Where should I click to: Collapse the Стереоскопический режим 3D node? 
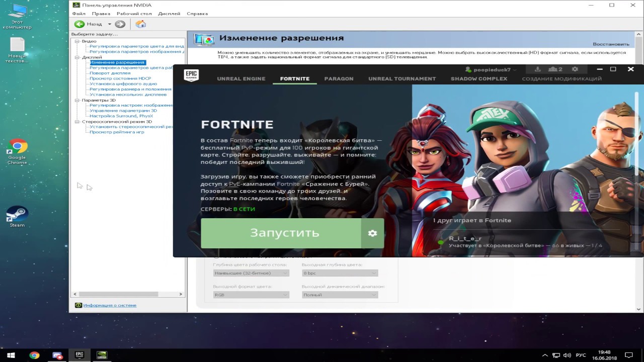click(x=77, y=122)
